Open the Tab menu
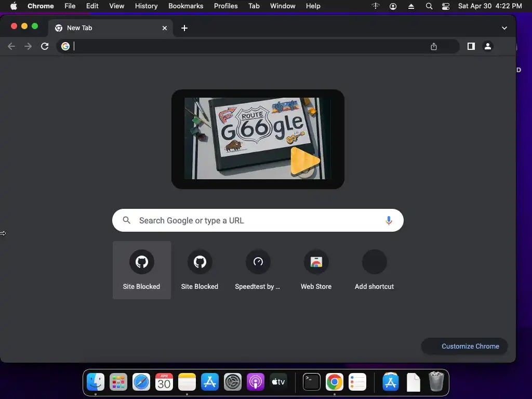 254,6
